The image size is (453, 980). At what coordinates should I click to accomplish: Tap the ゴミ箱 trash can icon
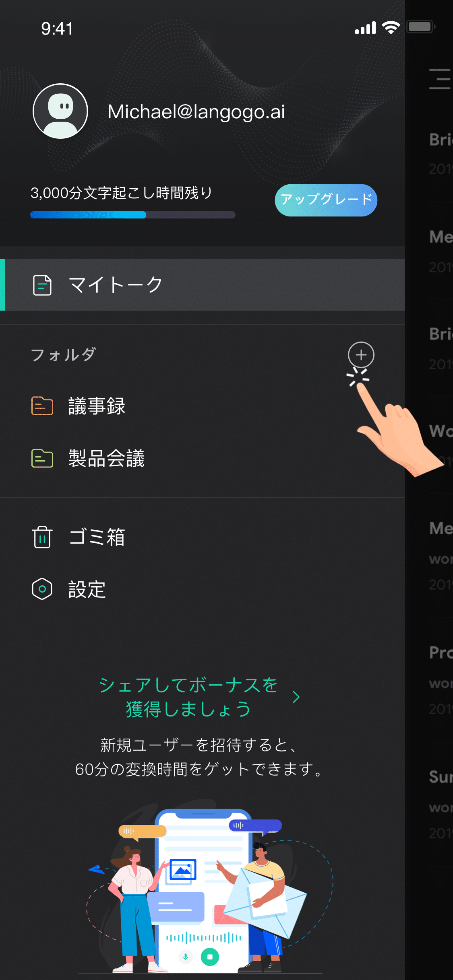click(42, 537)
